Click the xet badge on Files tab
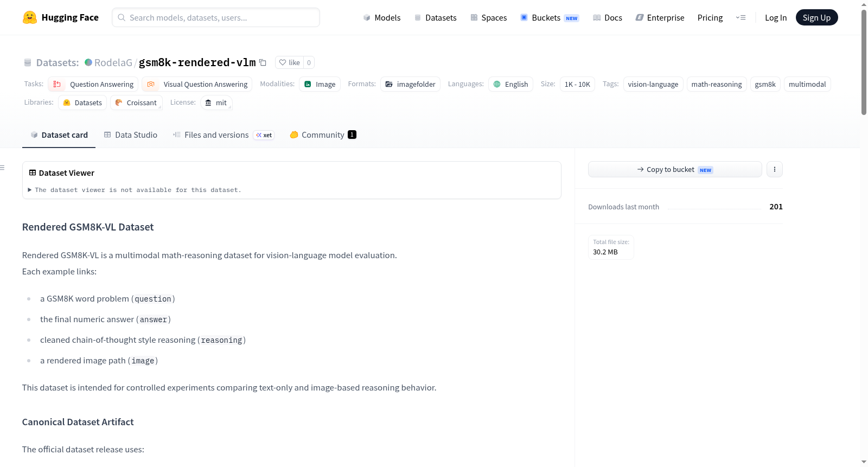868x467 pixels. click(x=264, y=135)
